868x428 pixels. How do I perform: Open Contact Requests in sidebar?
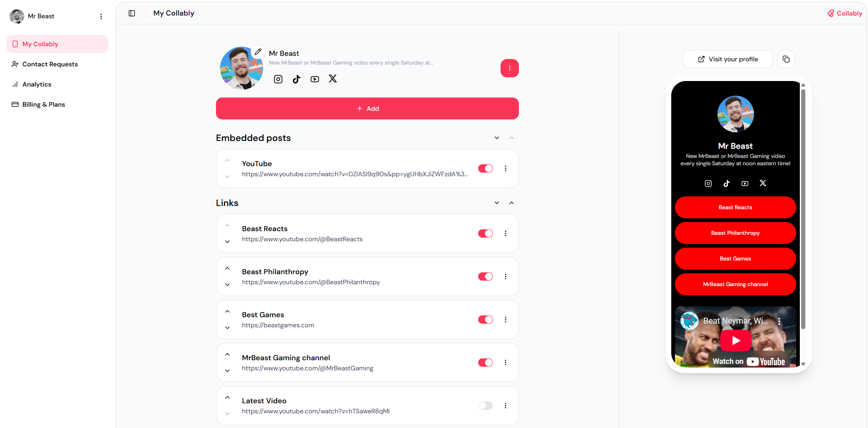coord(57,64)
